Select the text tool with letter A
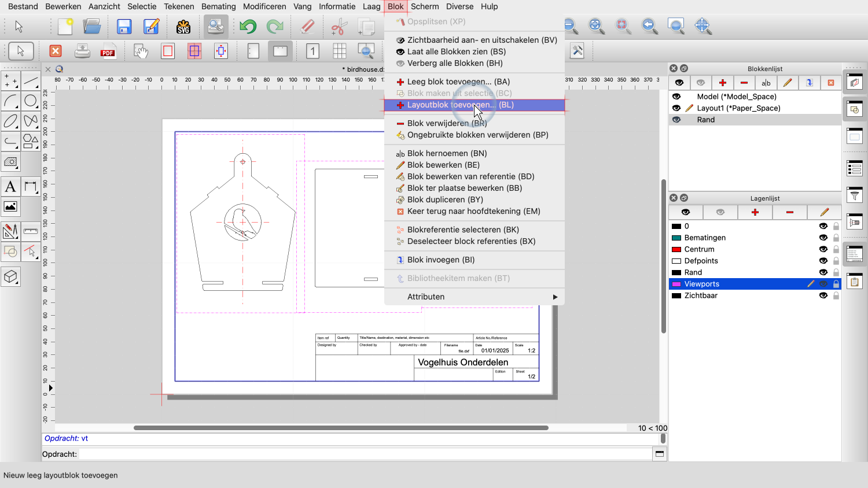This screenshot has height=488, width=868. pyautogui.click(x=10, y=187)
